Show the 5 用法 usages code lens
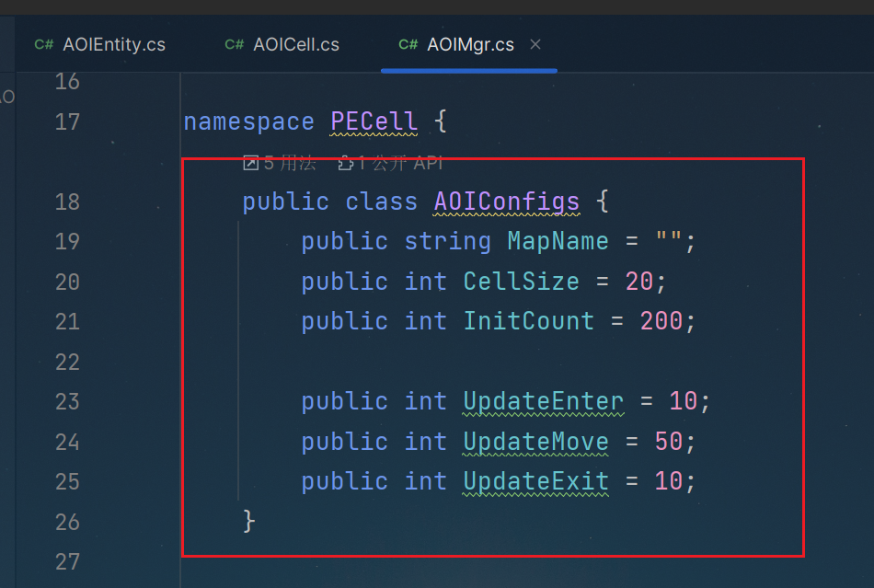 (289, 164)
